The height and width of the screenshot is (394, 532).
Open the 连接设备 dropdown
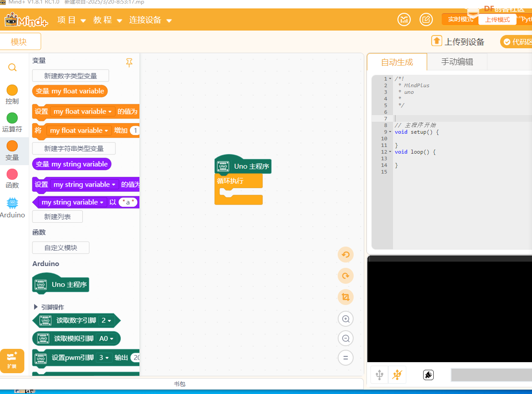(x=150, y=20)
